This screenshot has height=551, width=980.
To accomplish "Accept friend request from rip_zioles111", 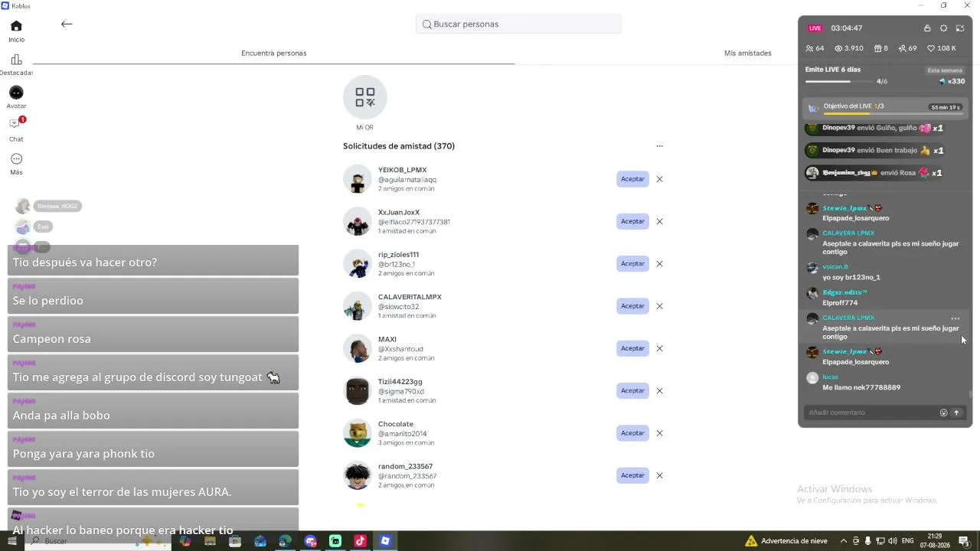I will [x=632, y=263].
